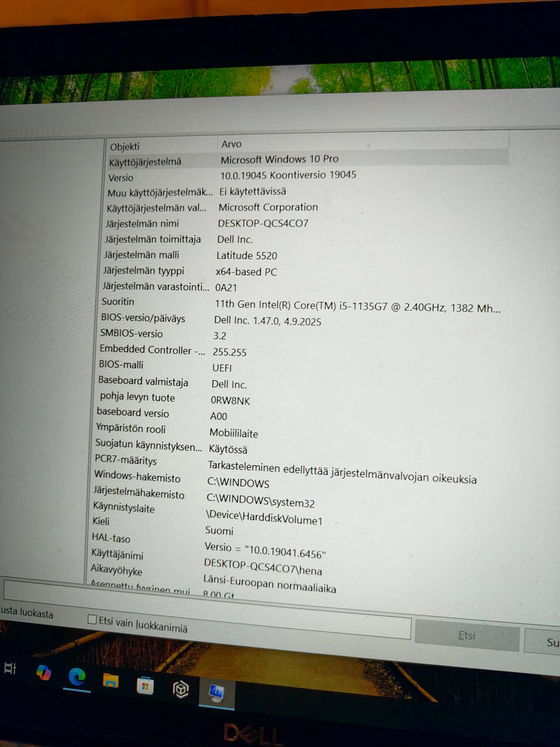Select the 'Ympäristön rooli' row
This screenshot has width=560, height=747.
(x=131, y=428)
